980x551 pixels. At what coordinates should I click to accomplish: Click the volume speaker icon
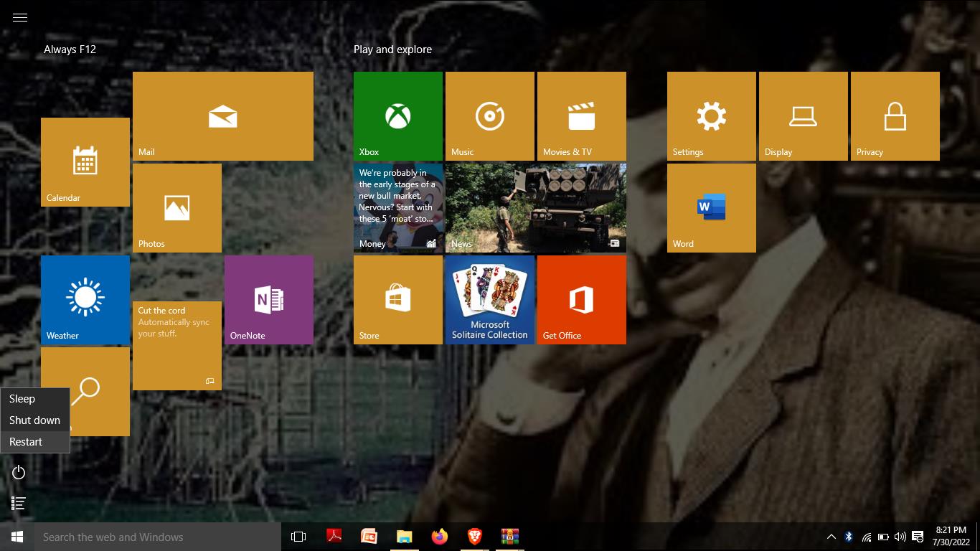tap(900, 537)
